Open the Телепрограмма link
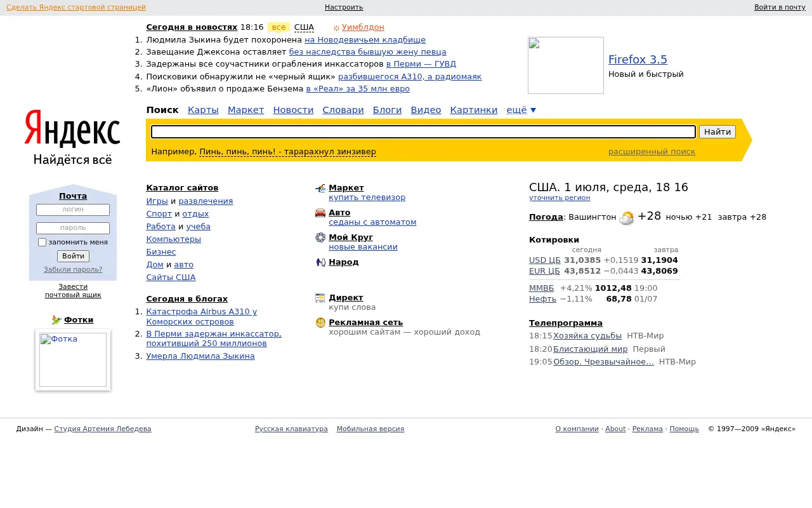This screenshot has height=508, width=812. click(x=566, y=323)
